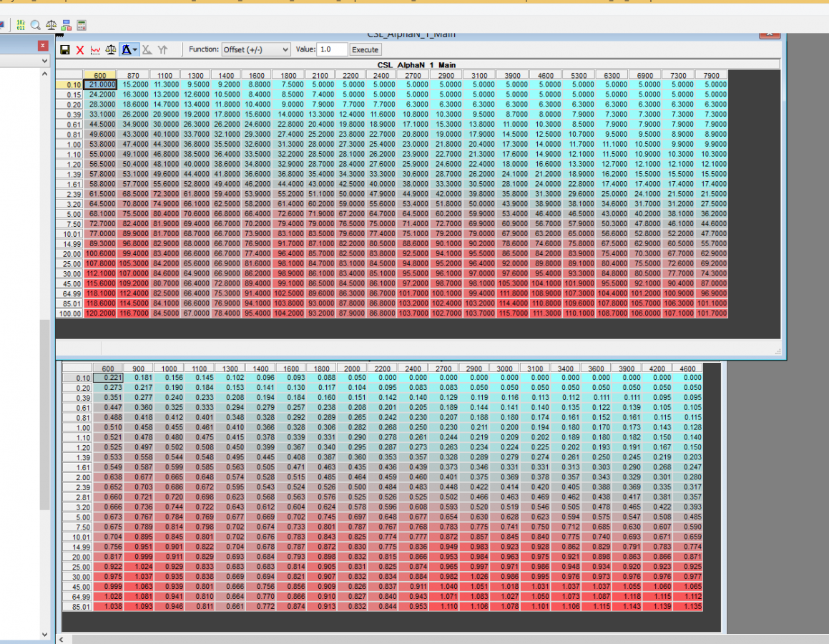829x644 pixels.
Task: Focus the Value input field
Action: pyautogui.click(x=332, y=49)
